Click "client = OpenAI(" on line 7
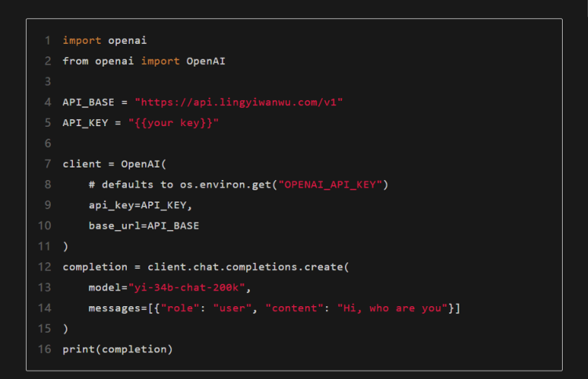The width and height of the screenshot is (588, 379). coord(114,164)
